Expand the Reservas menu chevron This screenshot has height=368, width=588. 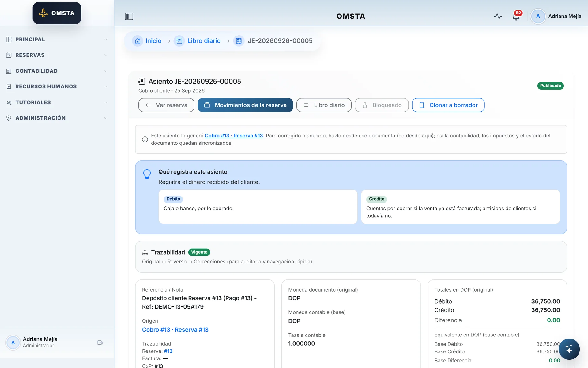click(106, 55)
